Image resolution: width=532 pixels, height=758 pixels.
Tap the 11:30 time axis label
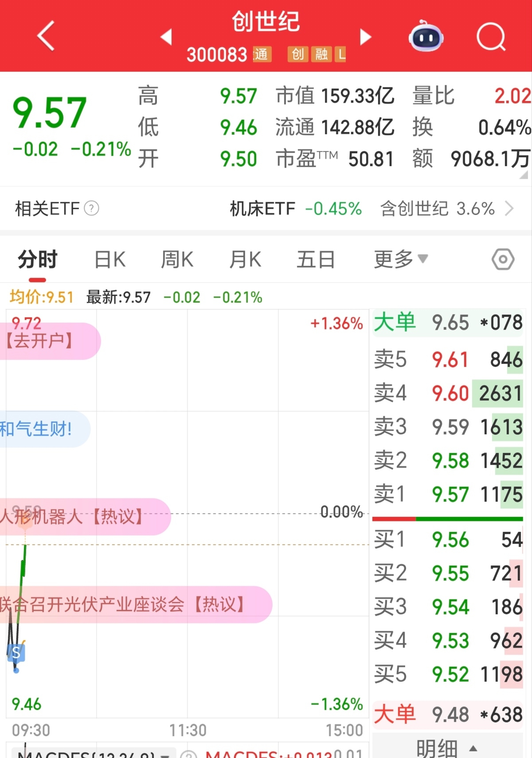point(188,730)
